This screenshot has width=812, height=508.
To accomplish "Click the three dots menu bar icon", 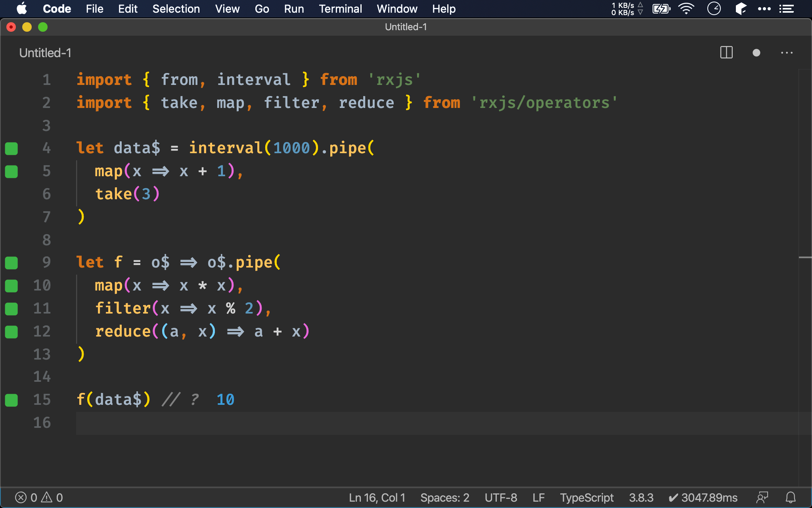I will 764,9.
